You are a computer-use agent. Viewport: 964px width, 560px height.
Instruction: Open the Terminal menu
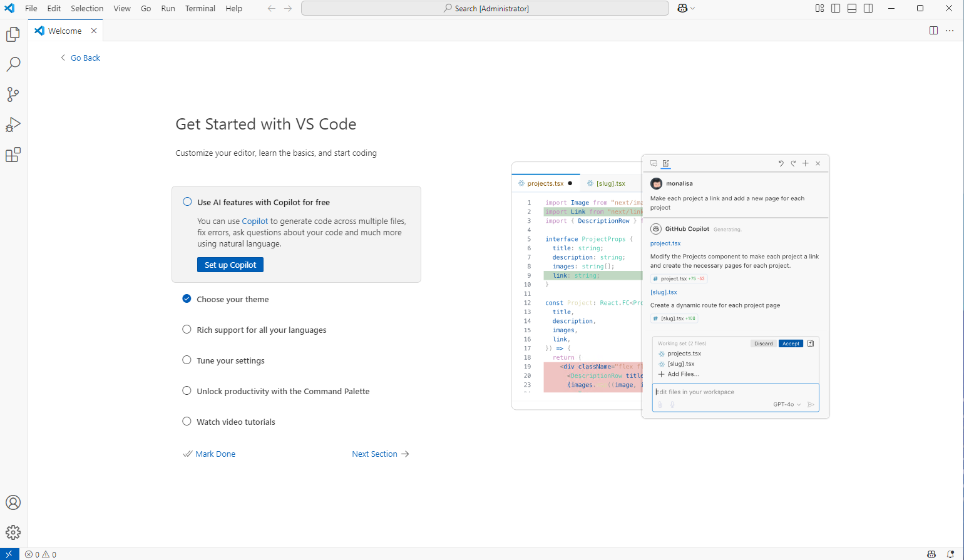tap(200, 8)
